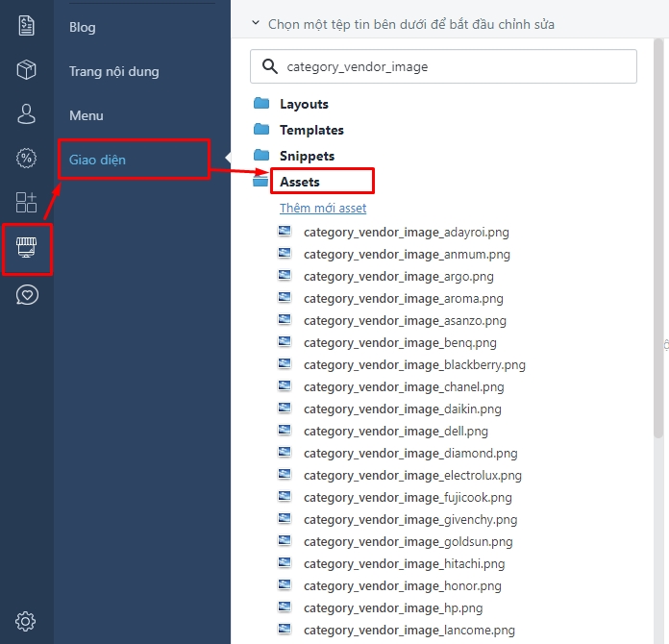The width and height of the screenshot is (669, 644).
Task: Click image icon beside hitachi.png file
Action: point(285,562)
